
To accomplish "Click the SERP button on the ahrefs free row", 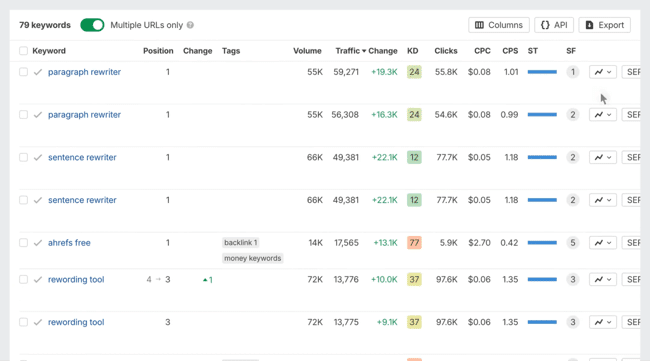I will pos(631,243).
